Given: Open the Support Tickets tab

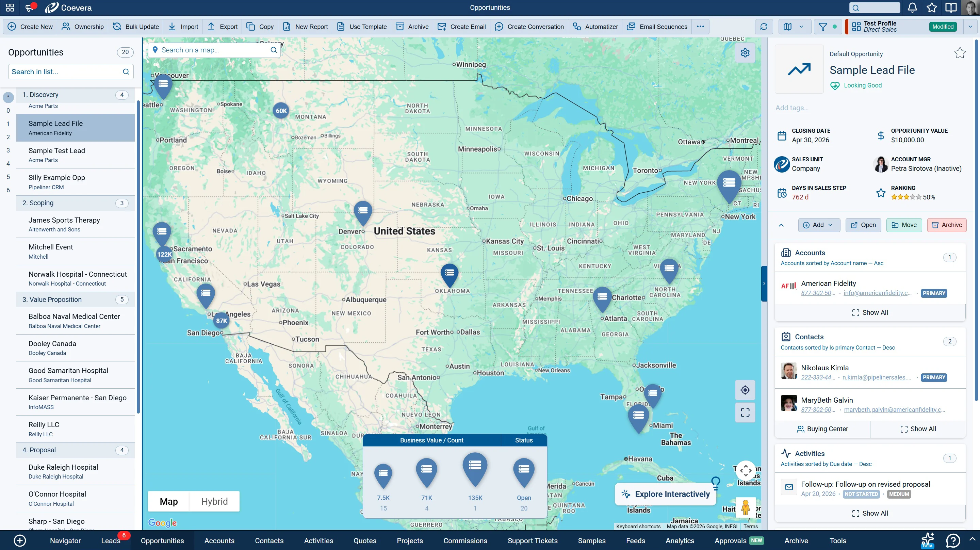Looking at the screenshot, I should coord(533,540).
